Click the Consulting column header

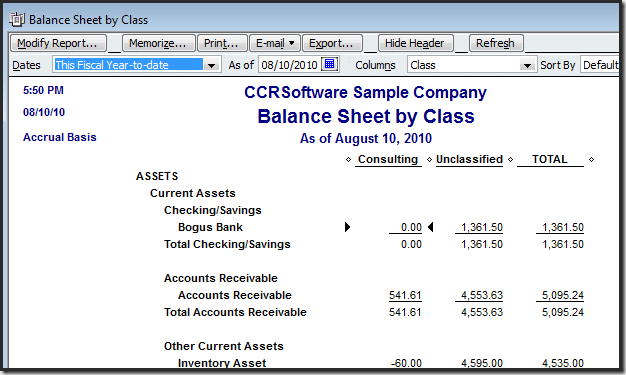click(388, 159)
